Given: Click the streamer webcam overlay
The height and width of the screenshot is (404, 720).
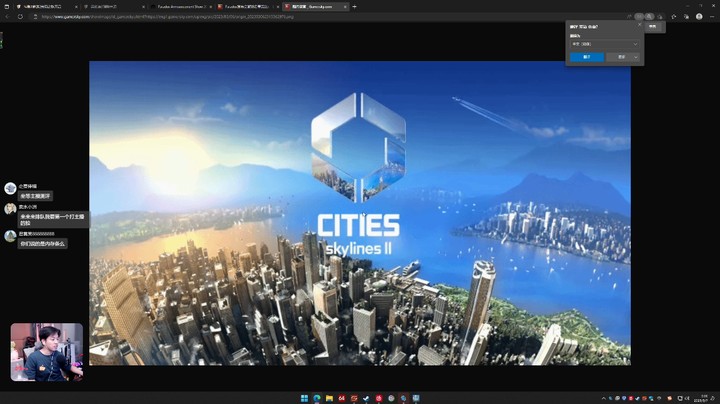Looking at the screenshot, I should coord(47,352).
